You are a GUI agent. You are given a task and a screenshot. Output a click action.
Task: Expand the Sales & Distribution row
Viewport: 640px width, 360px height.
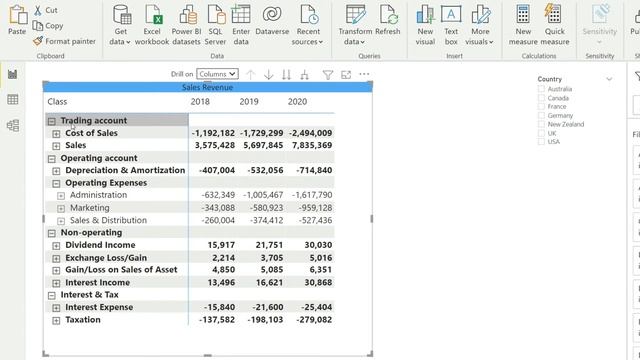[61, 221]
